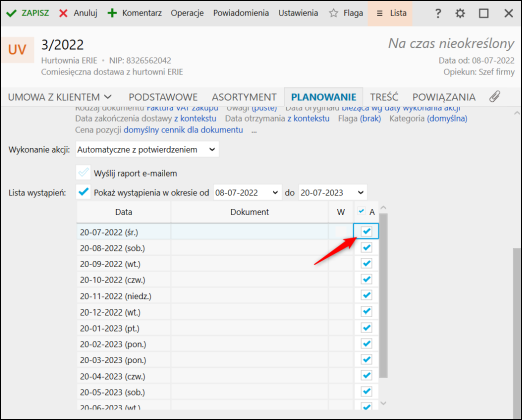Select the 20-04-2023 (czw.) date cell
Image resolution: width=522 pixels, height=420 pixels.
tap(124, 376)
